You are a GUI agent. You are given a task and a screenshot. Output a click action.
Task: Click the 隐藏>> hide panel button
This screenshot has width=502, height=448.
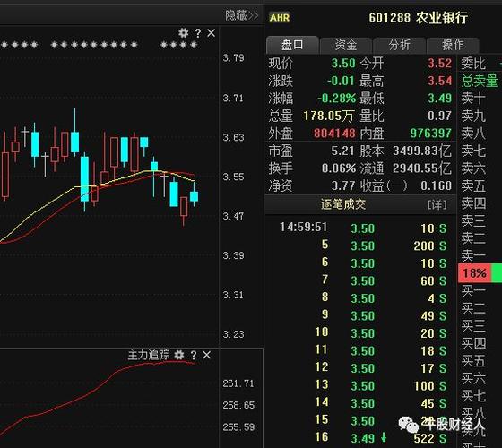coord(242,15)
